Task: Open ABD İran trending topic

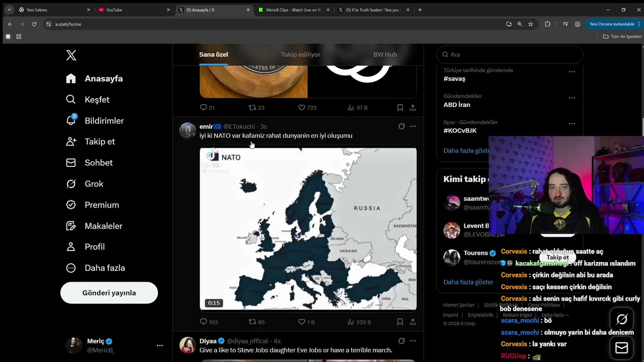Action: click(x=457, y=105)
